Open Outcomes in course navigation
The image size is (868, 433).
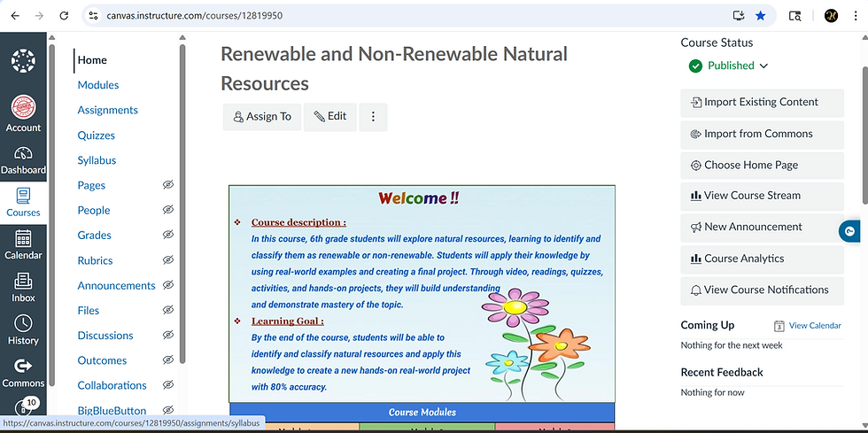click(102, 360)
